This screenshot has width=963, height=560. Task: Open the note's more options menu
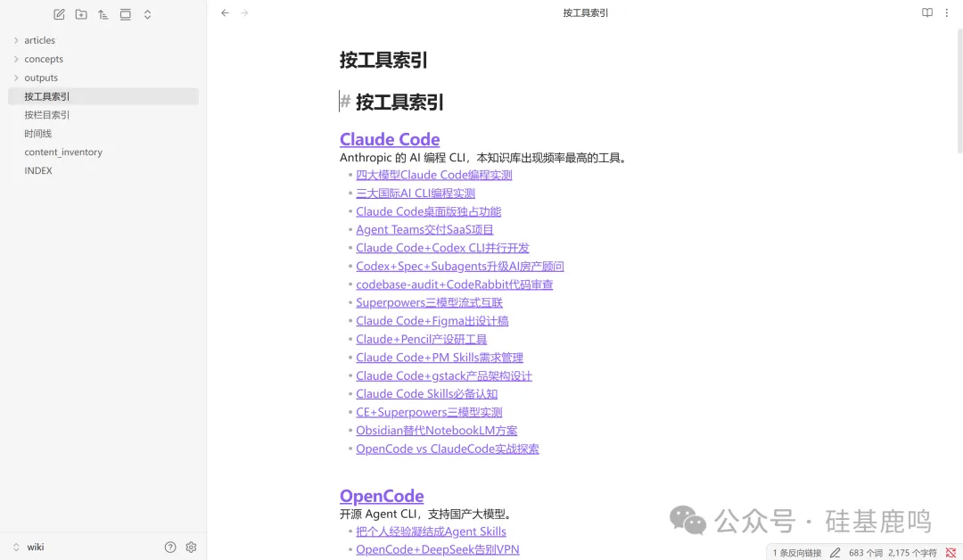(x=947, y=12)
